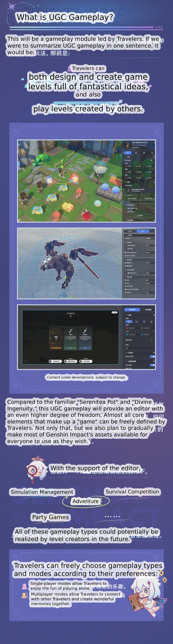Collapse the 可见性 section
This screenshot has height=644, width=173.
(x=127, y=353)
